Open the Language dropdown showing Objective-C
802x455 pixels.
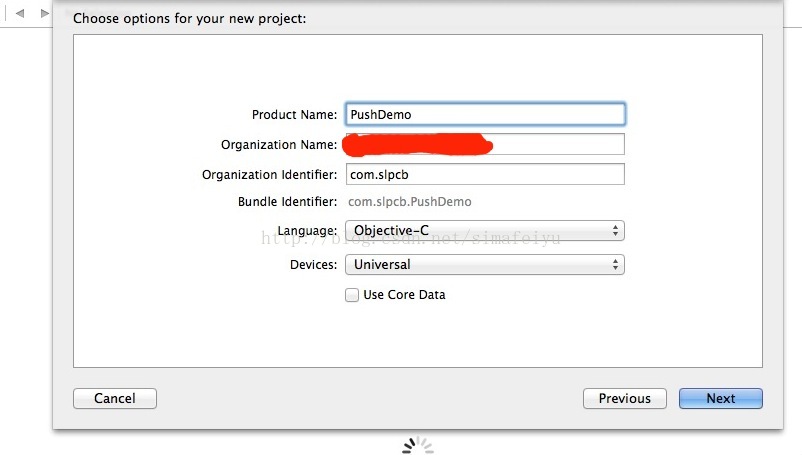click(485, 231)
